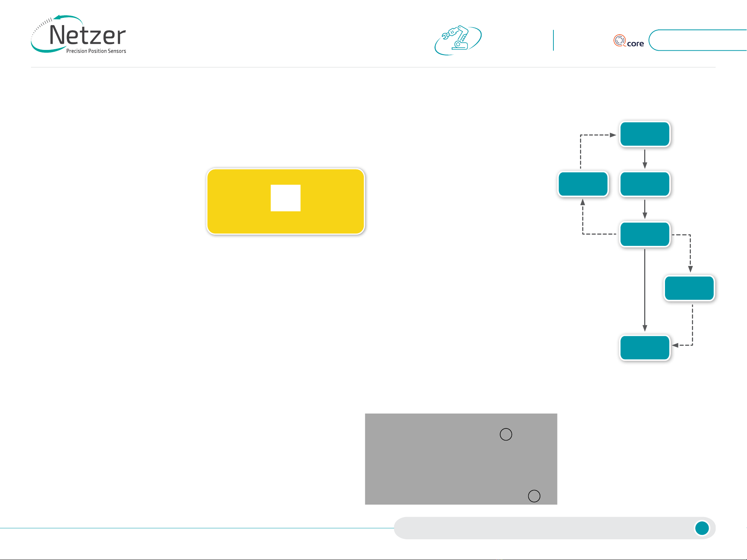Click the Netzer Precision Position Sensors logo

79,35
